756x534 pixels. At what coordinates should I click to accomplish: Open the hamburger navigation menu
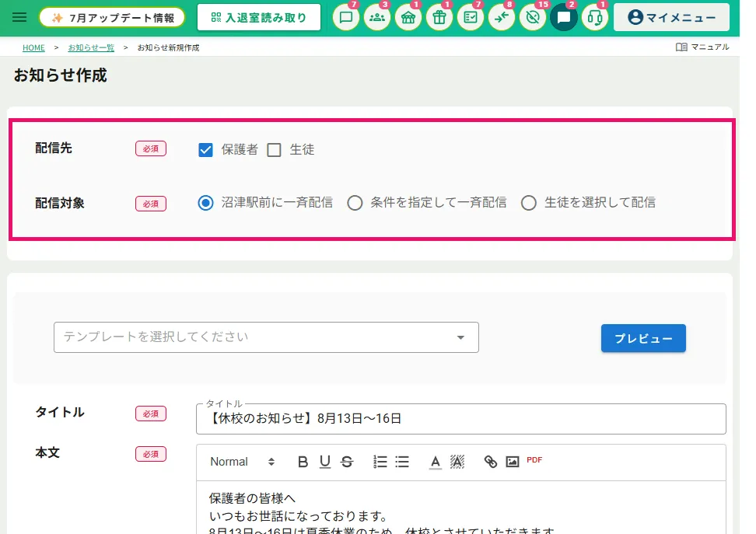[19, 18]
